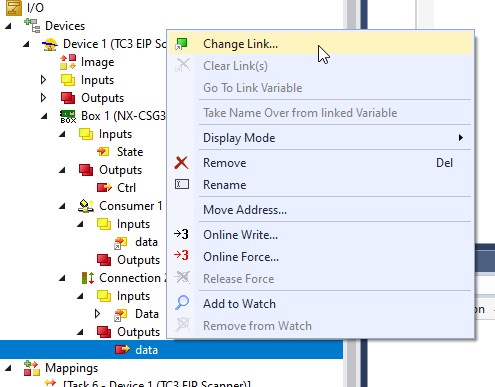Click the Box 1 device icon
495x387 pixels.
[68, 116]
